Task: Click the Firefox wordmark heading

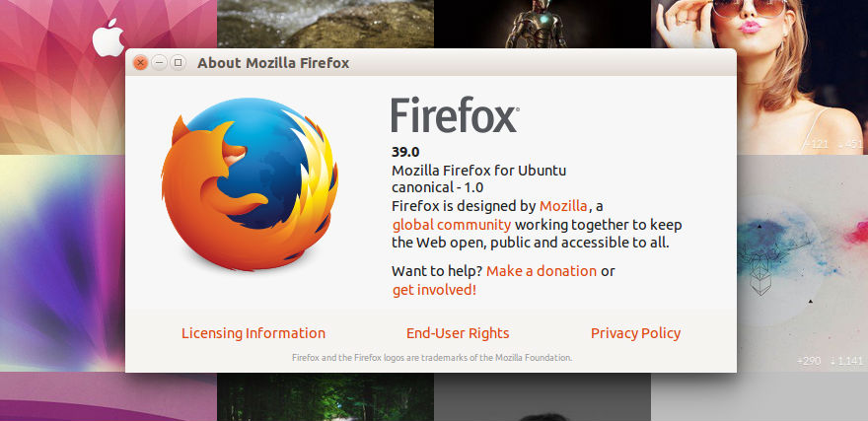Action: 455,115
